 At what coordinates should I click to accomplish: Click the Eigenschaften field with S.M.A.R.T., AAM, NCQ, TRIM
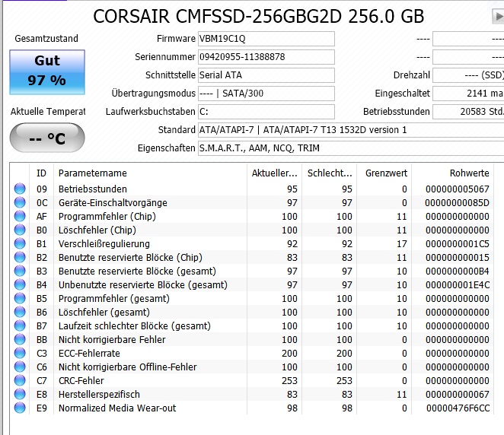pos(351,148)
